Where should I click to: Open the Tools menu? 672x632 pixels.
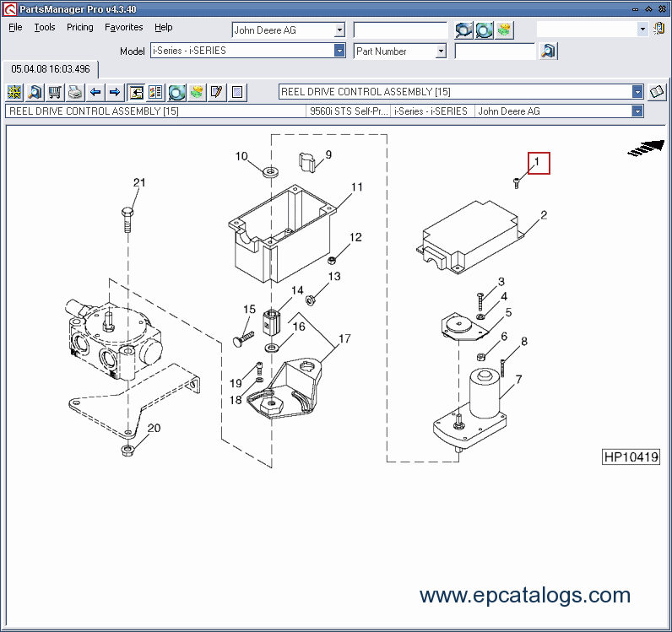[45, 27]
